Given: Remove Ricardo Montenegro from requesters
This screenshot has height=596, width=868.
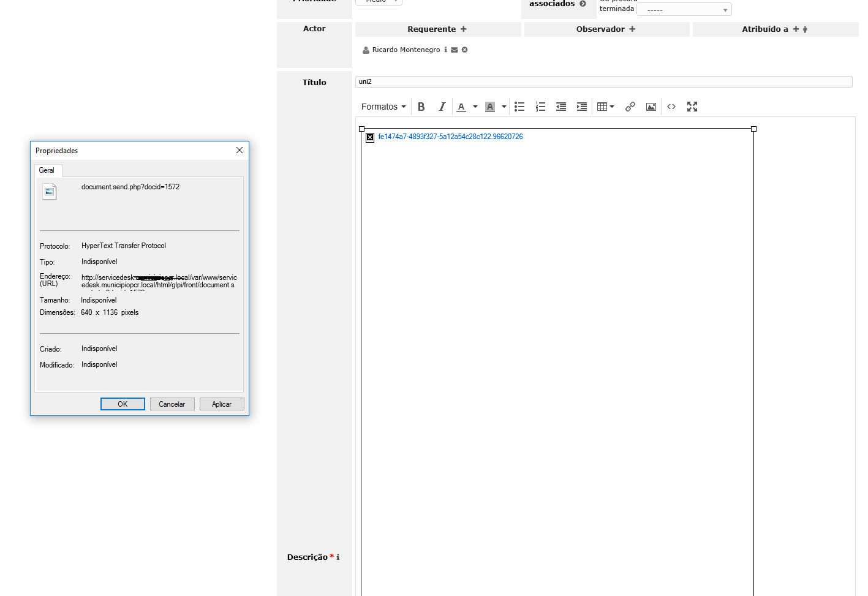Looking at the screenshot, I should point(464,50).
